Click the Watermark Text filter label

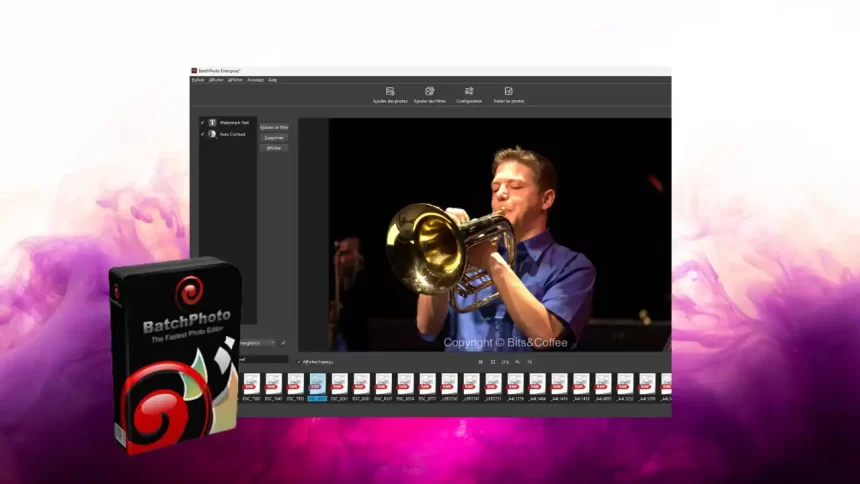pyautogui.click(x=234, y=122)
